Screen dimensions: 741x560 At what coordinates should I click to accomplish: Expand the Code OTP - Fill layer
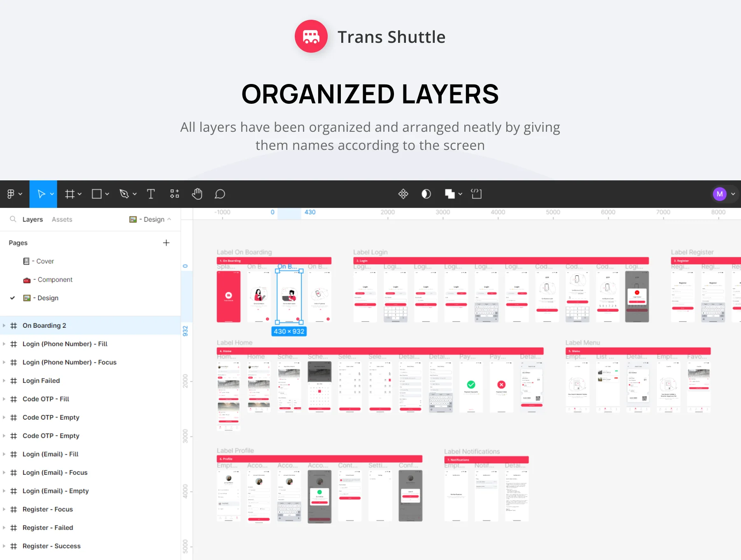4,399
